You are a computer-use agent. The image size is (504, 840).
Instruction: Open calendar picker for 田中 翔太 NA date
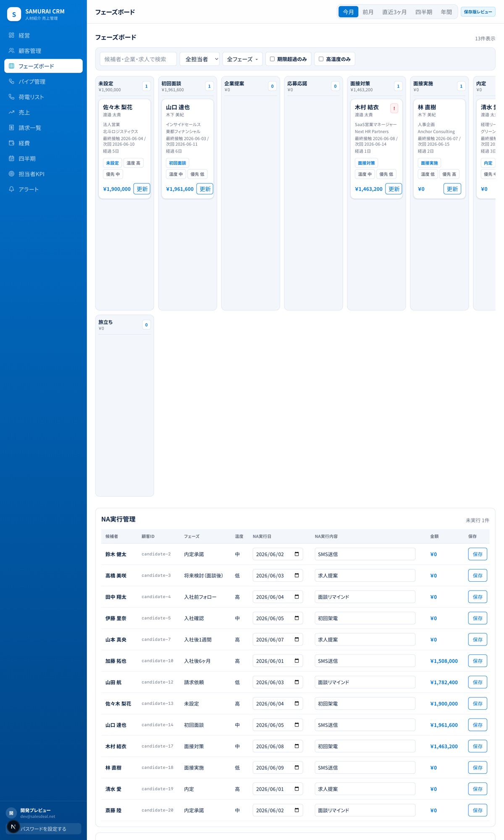pos(297,597)
